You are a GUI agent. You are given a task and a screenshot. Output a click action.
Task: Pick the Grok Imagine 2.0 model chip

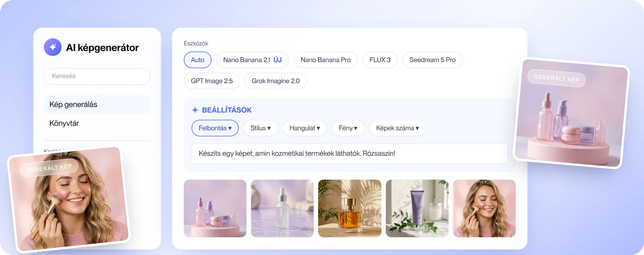click(x=276, y=81)
